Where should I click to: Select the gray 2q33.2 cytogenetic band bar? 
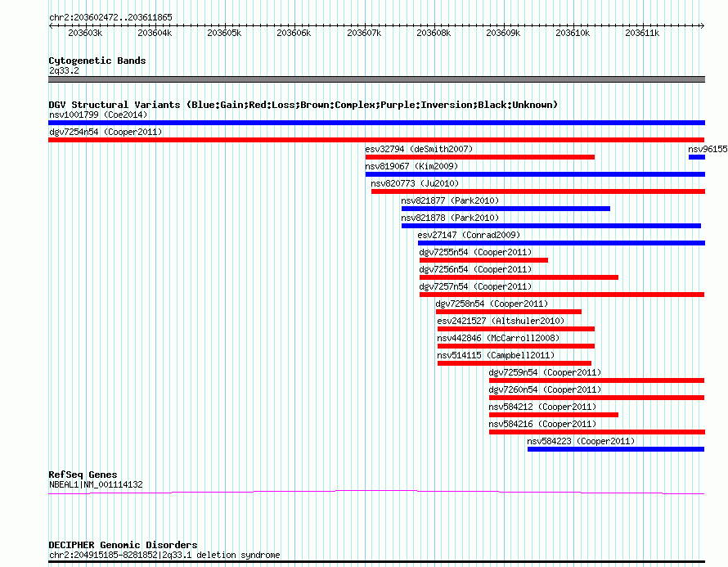[376, 79]
